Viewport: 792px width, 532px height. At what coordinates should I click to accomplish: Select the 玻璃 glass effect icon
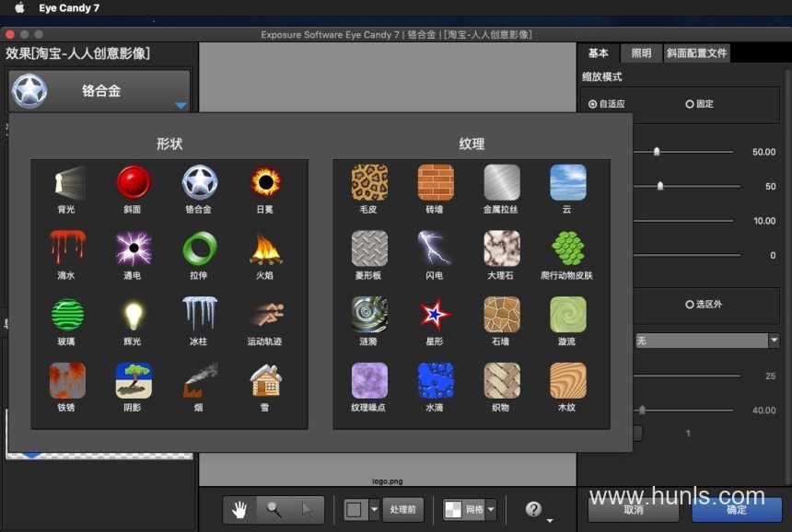[66, 315]
